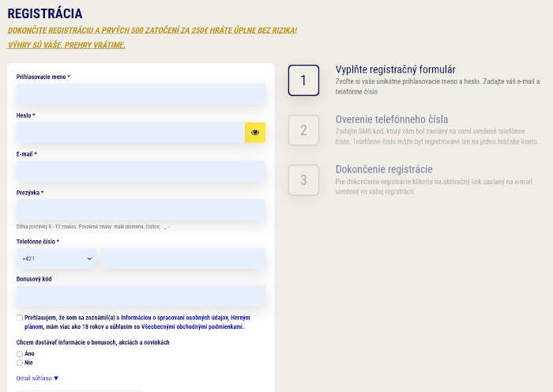Focus the 'E-mail' input field

coord(141,171)
